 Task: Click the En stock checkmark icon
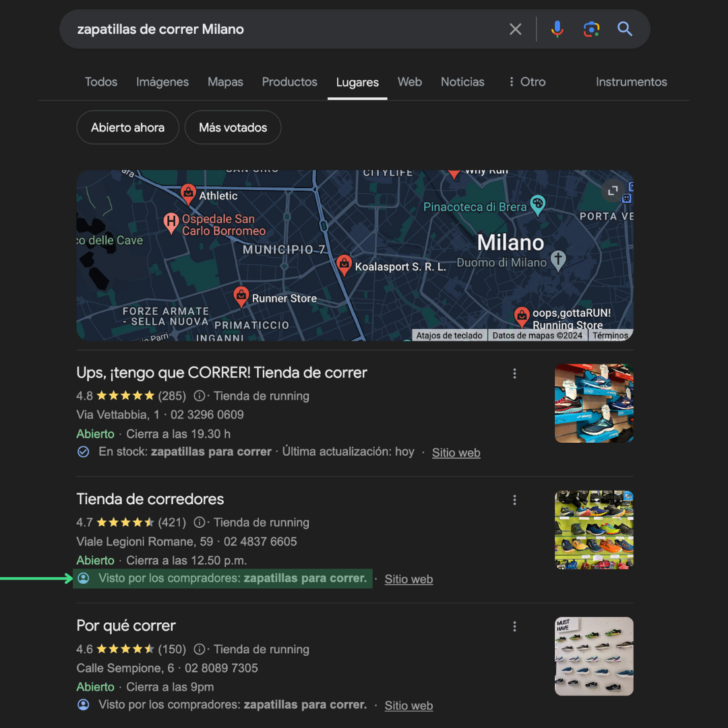tap(83, 452)
